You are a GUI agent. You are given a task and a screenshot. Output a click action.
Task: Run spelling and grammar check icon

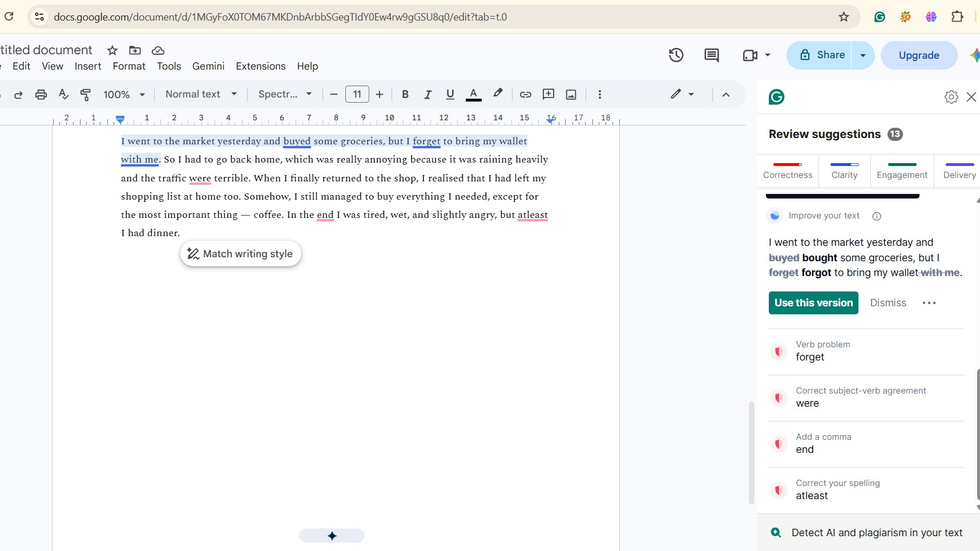coord(63,95)
